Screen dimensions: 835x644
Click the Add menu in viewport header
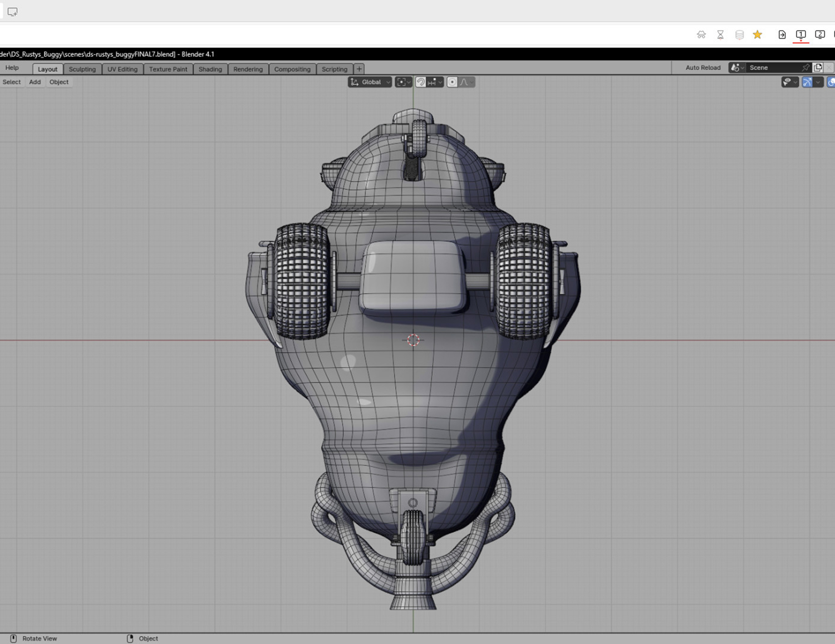coord(35,82)
